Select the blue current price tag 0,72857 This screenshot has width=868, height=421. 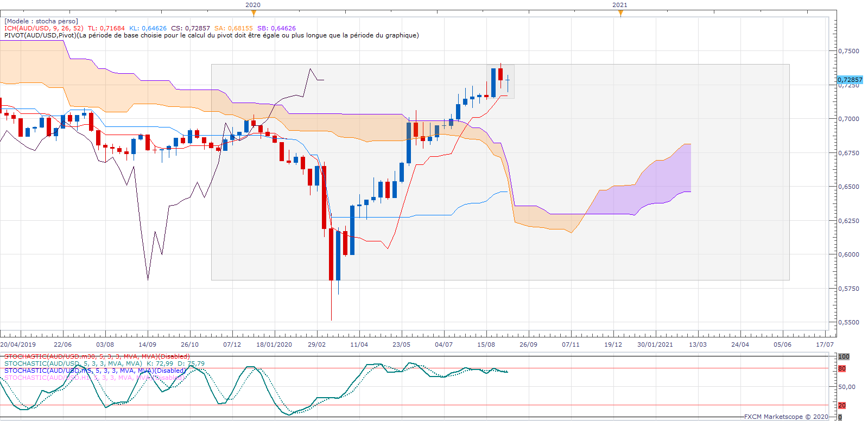coord(850,80)
